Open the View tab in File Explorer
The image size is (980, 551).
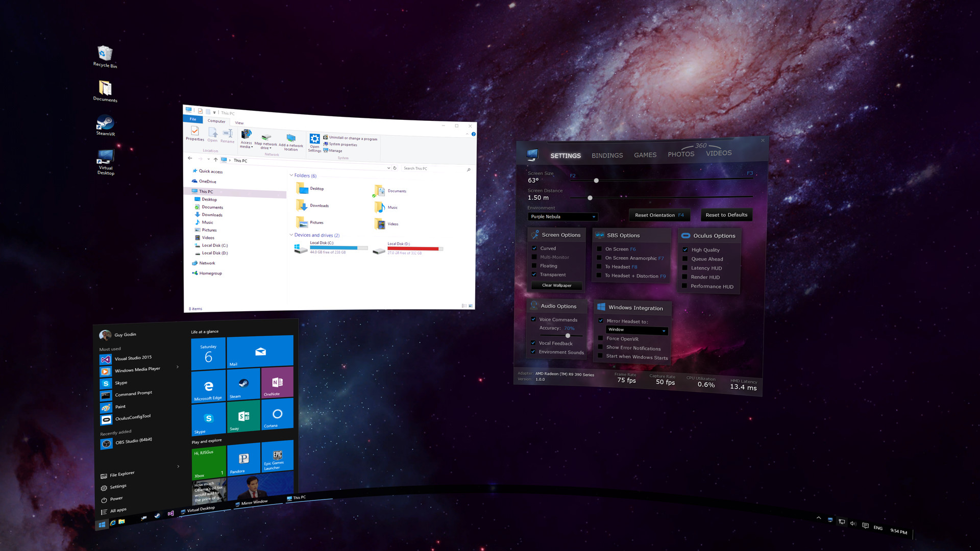(239, 122)
